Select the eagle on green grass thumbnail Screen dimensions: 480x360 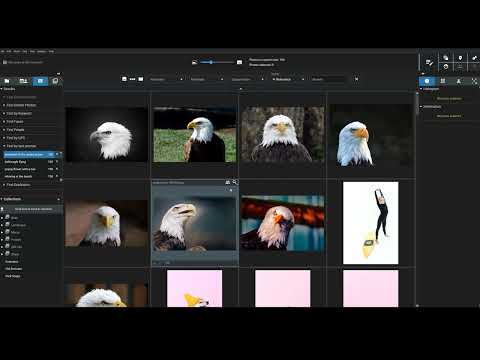point(195,135)
